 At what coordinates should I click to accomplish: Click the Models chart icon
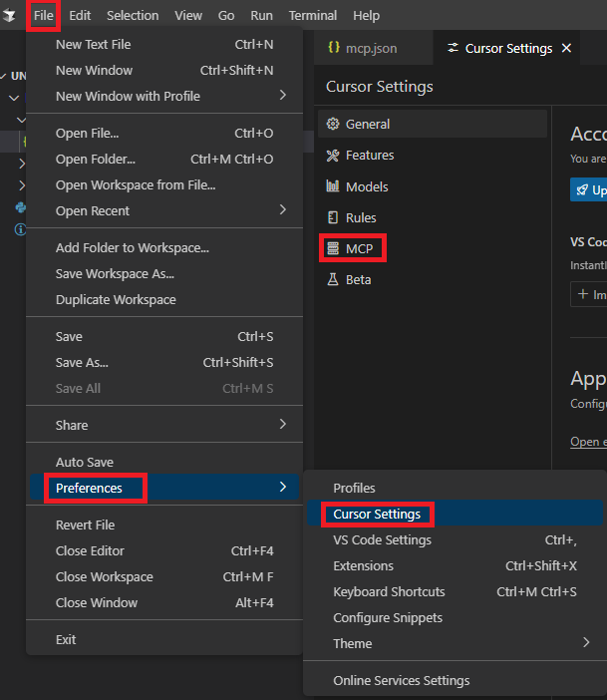(333, 186)
